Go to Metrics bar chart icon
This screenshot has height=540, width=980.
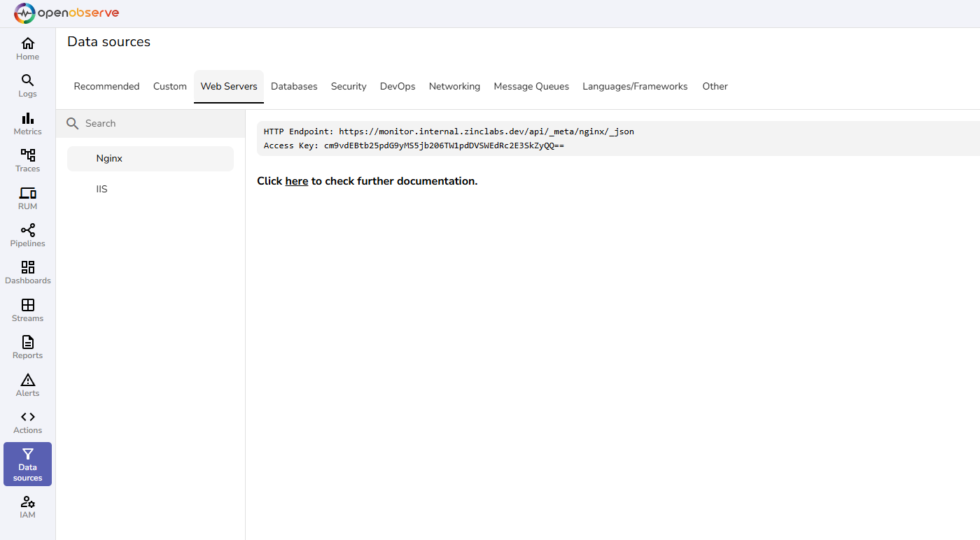coord(28,118)
